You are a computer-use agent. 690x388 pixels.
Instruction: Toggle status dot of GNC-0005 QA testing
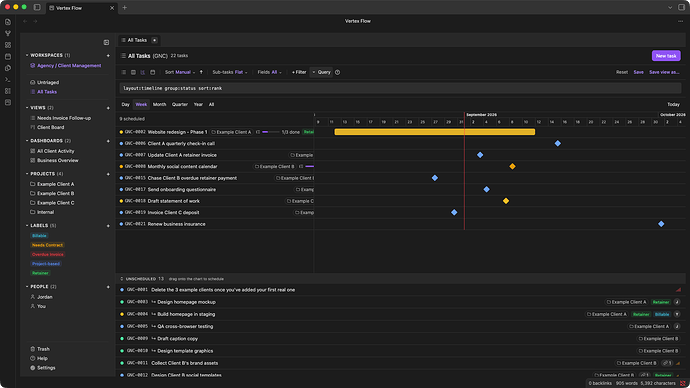(x=122, y=326)
